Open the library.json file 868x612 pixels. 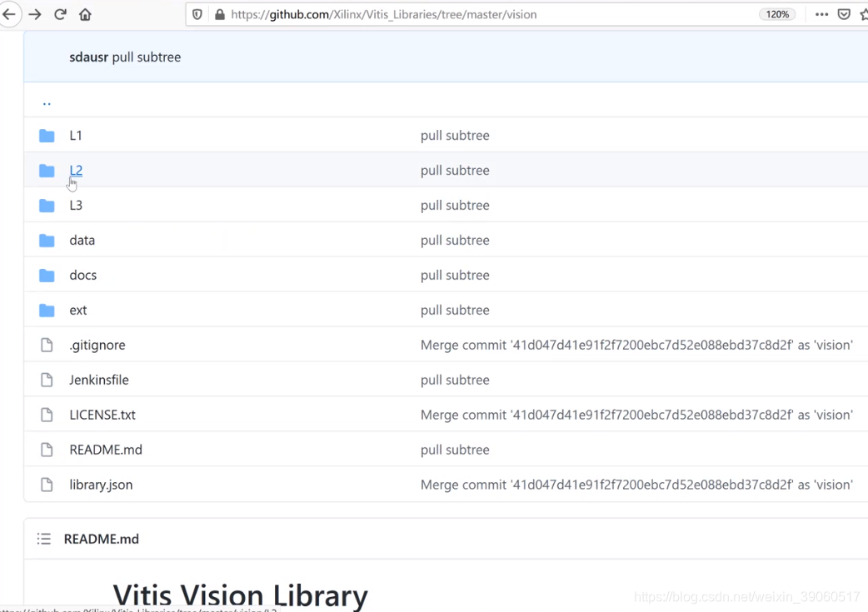[101, 485]
